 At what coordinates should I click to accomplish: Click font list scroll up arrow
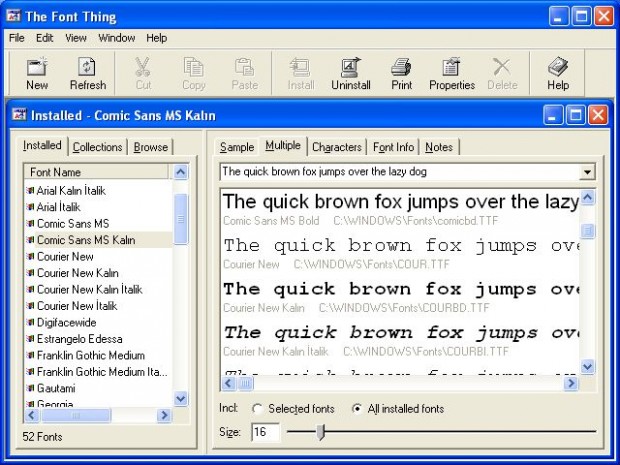point(181,172)
